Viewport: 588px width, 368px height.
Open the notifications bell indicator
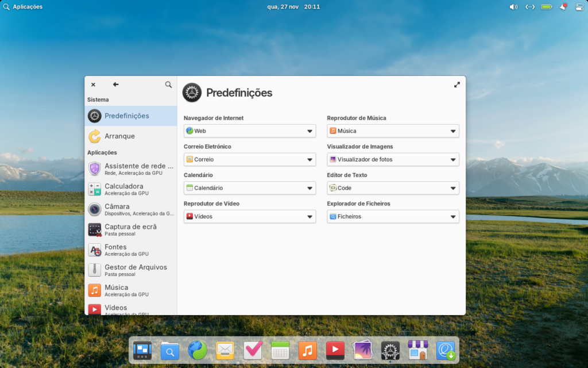tap(563, 7)
